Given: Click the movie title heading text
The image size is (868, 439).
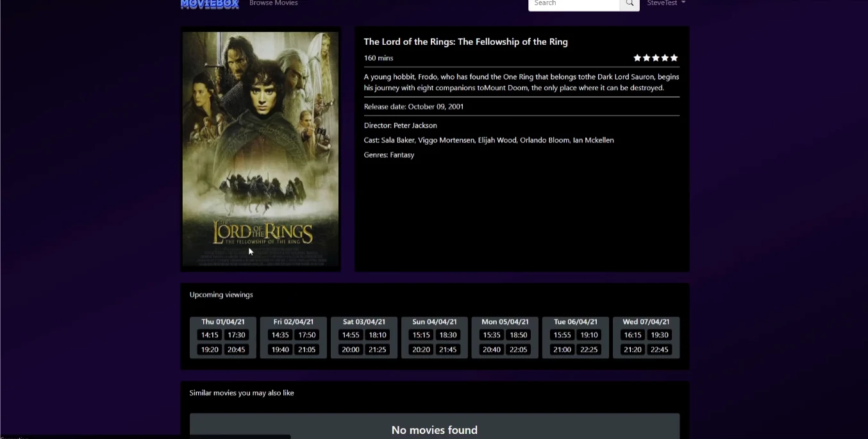Looking at the screenshot, I should 466,42.
